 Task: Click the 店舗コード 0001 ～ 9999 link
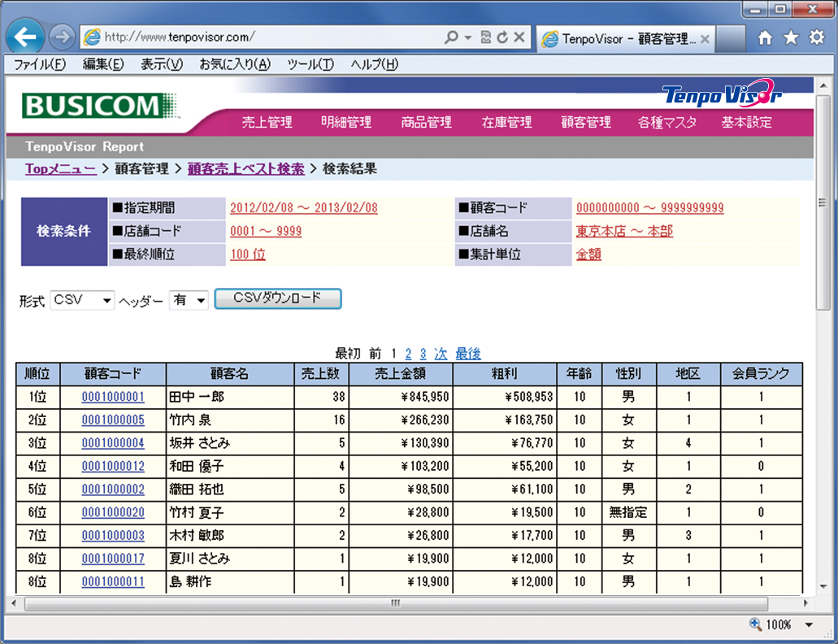266,232
